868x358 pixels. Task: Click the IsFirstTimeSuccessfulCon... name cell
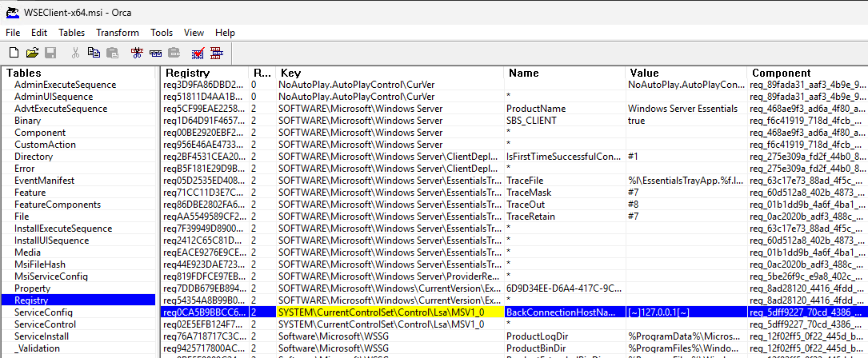565,157
